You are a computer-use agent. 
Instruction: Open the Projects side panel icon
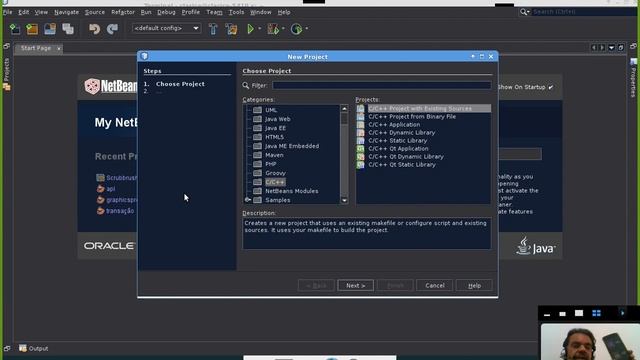[7, 87]
